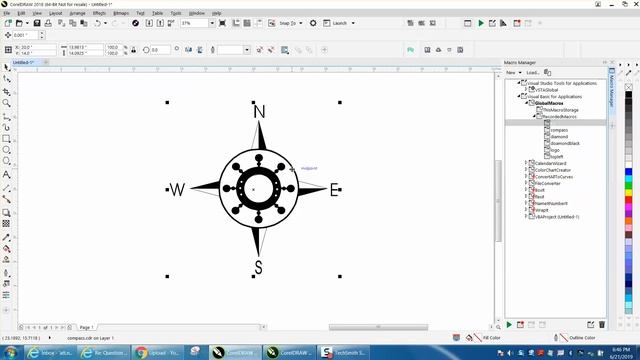640x360 pixels.
Task: Click the New document icon
Action: [x=8, y=23]
